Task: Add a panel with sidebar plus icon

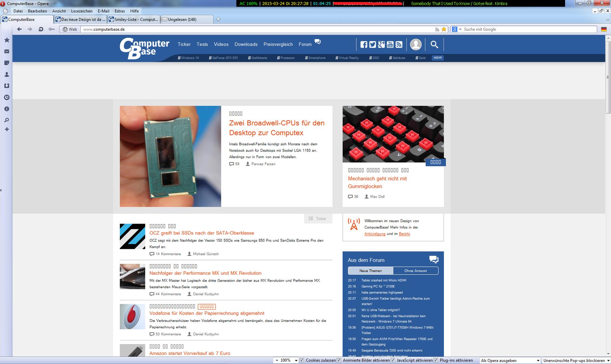Action: (x=7, y=129)
